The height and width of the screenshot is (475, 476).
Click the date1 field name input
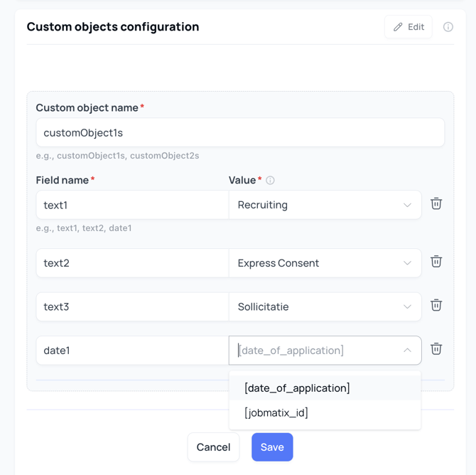click(132, 351)
